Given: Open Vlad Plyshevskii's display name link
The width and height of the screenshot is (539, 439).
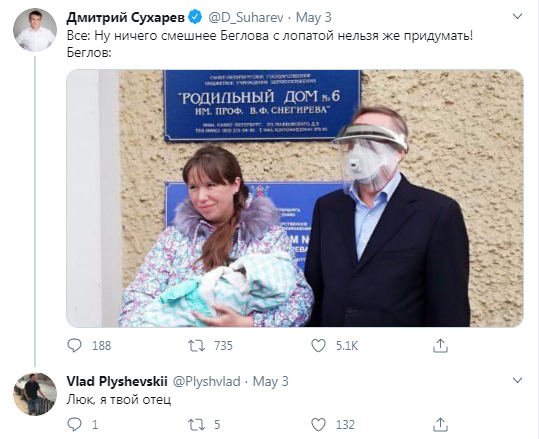Looking at the screenshot, I should (x=117, y=381).
